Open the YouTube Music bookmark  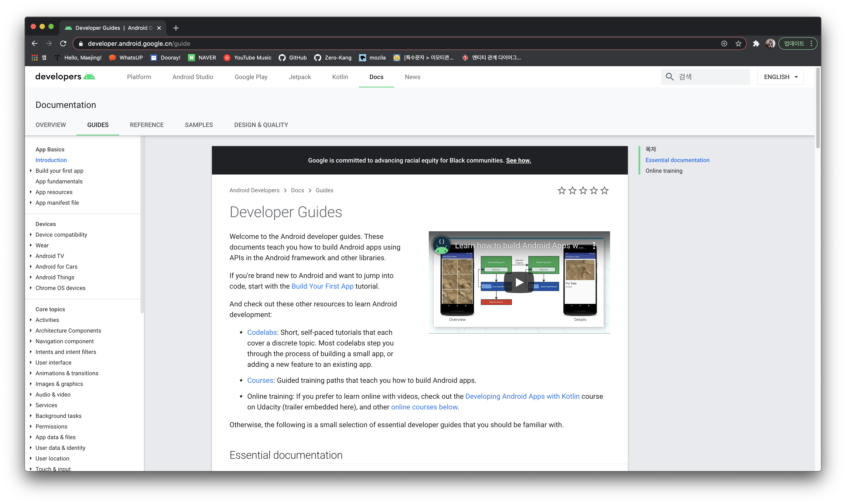(x=248, y=58)
